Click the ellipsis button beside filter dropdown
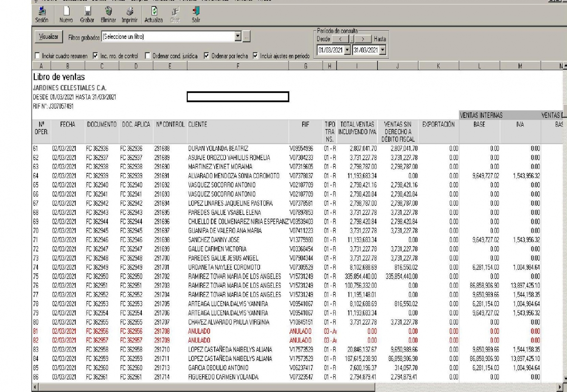This screenshot has width=567, height=392. 246,37
